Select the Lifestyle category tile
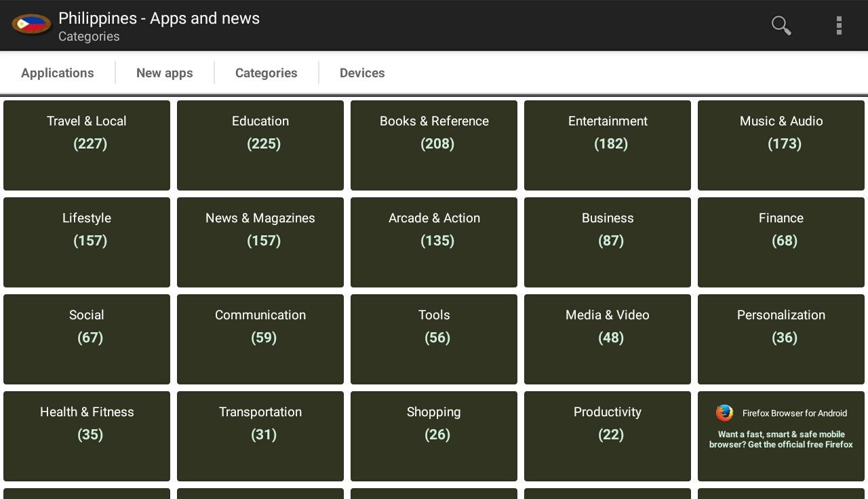The height and width of the screenshot is (499, 868). (x=87, y=242)
